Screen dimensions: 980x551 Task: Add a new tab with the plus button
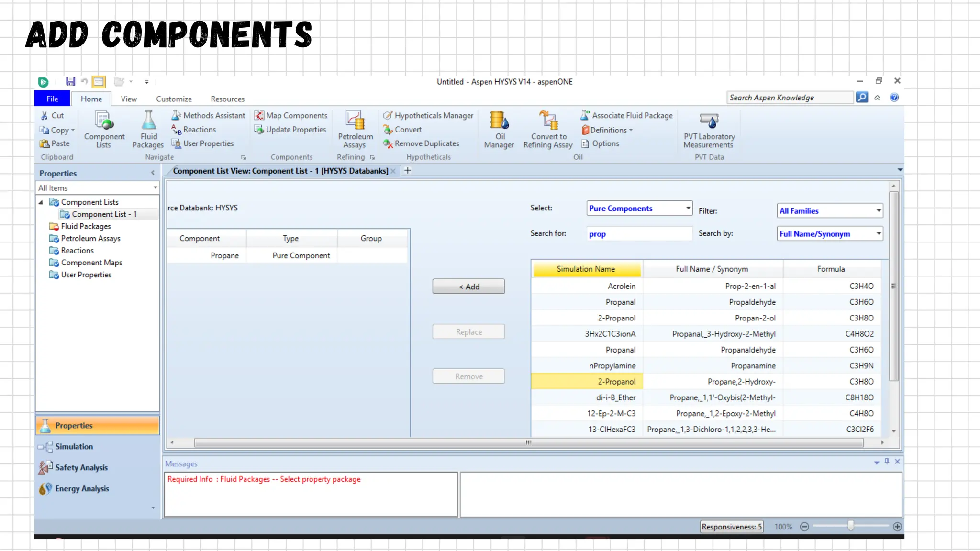407,171
